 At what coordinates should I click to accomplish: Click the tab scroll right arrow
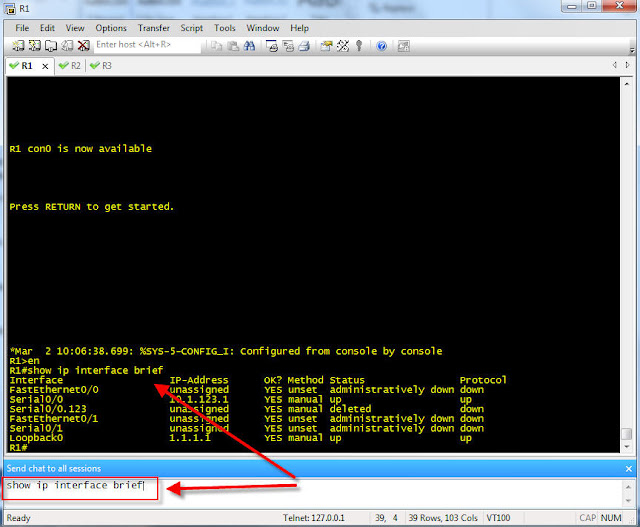(627, 65)
